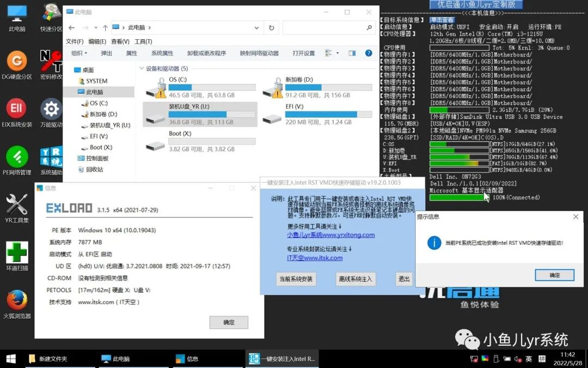588x368 pixels.
Task: Launch YR工具集 desktop icon
Action: tap(17, 208)
